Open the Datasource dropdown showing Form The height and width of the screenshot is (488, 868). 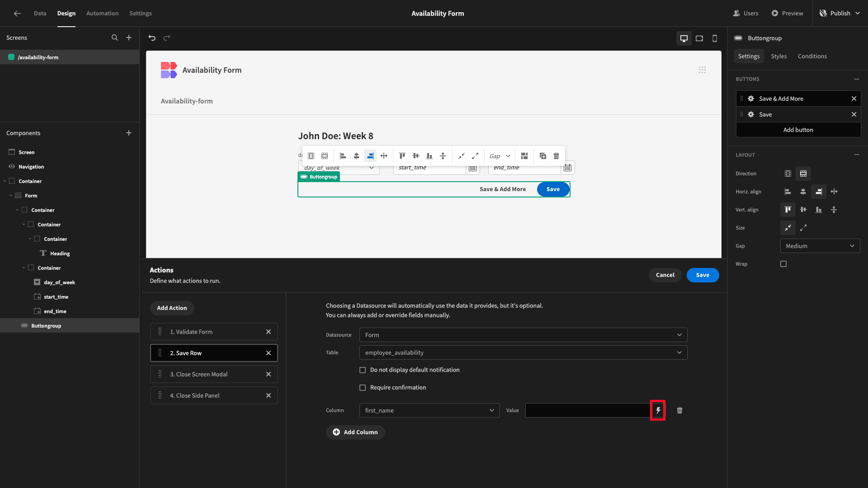(523, 335)
